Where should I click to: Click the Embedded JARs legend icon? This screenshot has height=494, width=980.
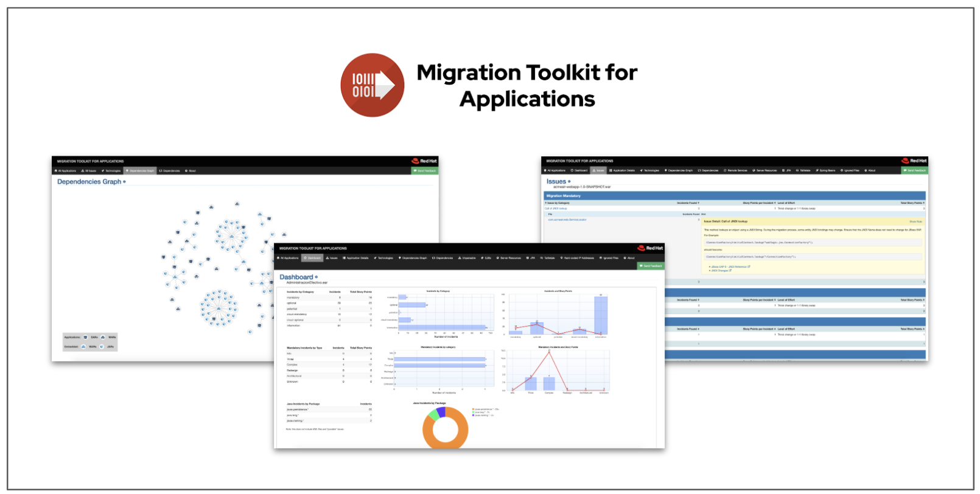click(x=102, y=347)
